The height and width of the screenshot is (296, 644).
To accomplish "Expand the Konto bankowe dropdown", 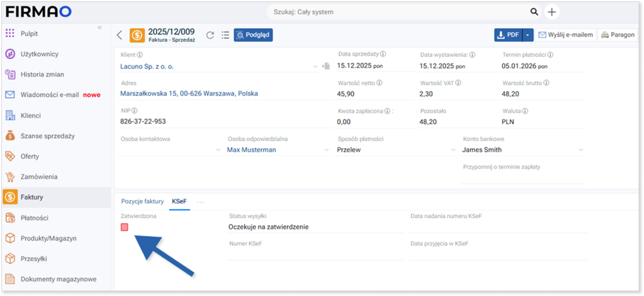I will 581,150.
